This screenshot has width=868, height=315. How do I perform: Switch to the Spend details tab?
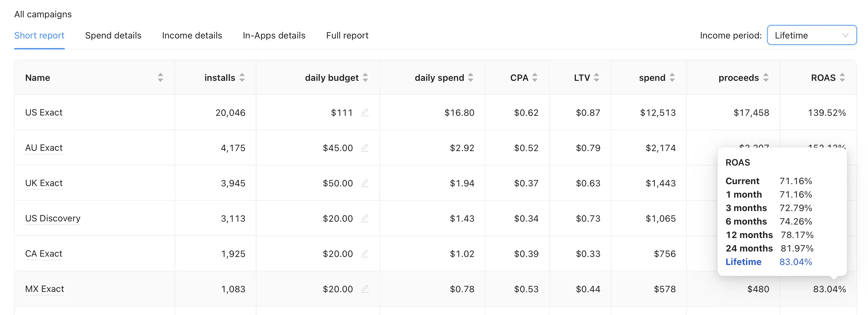coord(113,35)
